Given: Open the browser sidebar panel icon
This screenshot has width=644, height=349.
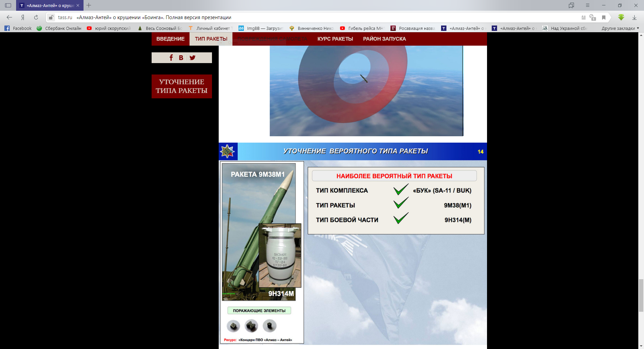Looking at the screenshot, I should point(8,5).
